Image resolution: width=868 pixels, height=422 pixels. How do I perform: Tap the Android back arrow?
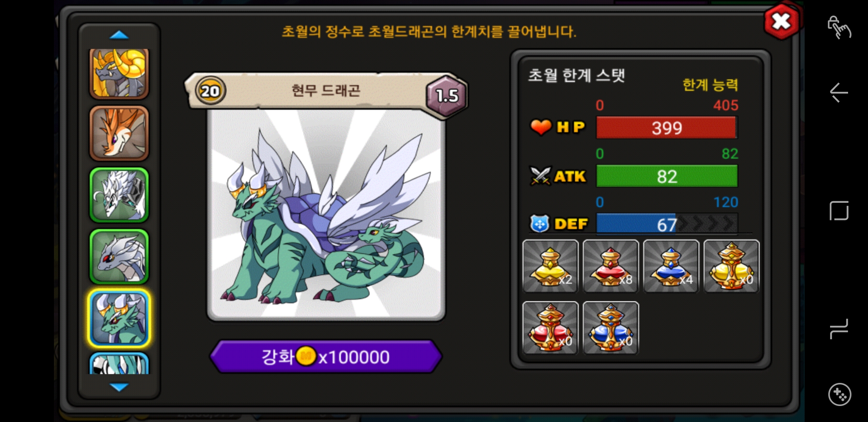pos(839,93)
